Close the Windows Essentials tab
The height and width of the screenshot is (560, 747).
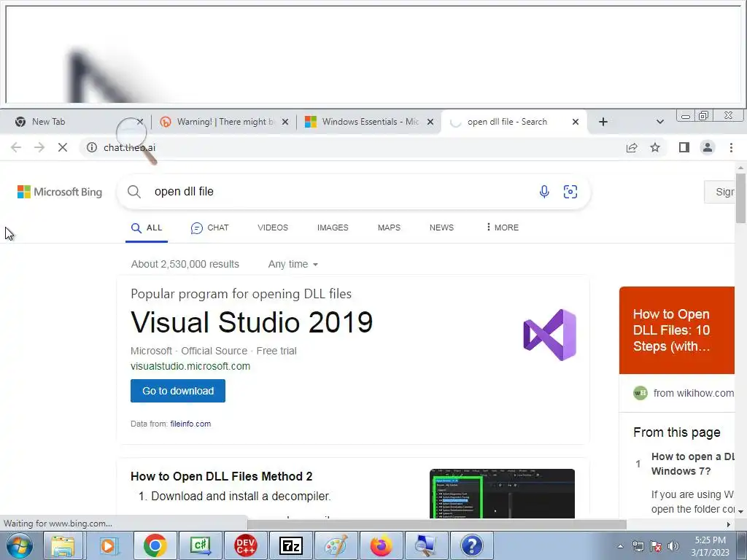[430, 122]
